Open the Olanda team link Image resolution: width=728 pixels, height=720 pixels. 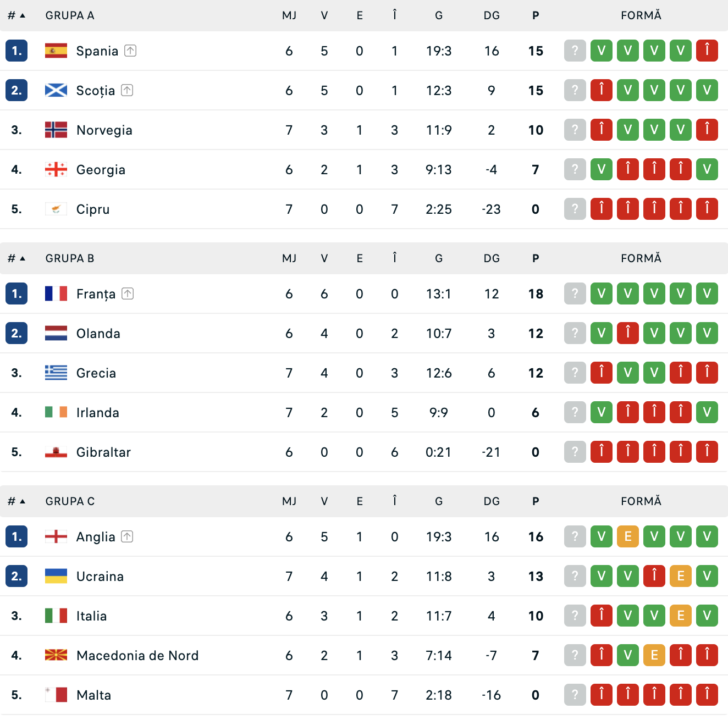tap(98, 333)
